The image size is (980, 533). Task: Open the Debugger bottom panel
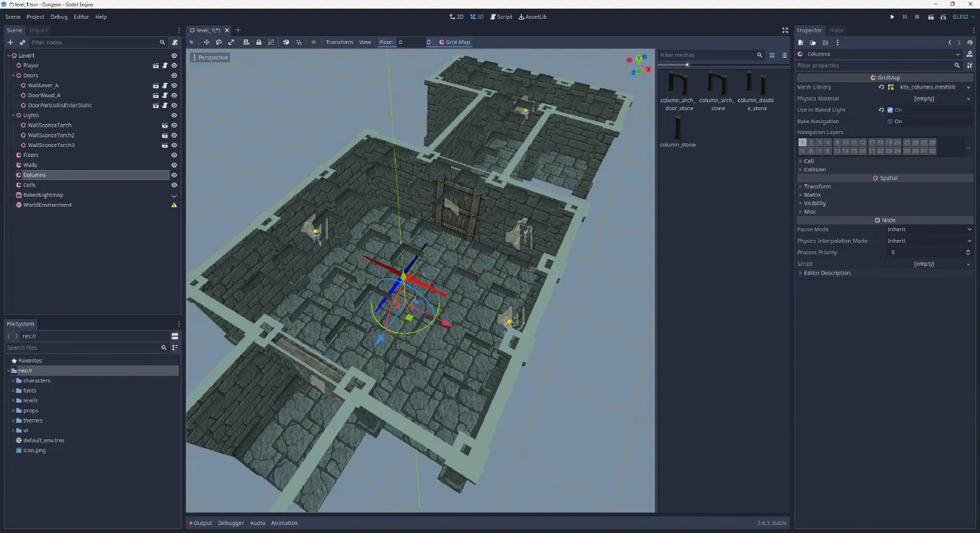coord(231,523)
